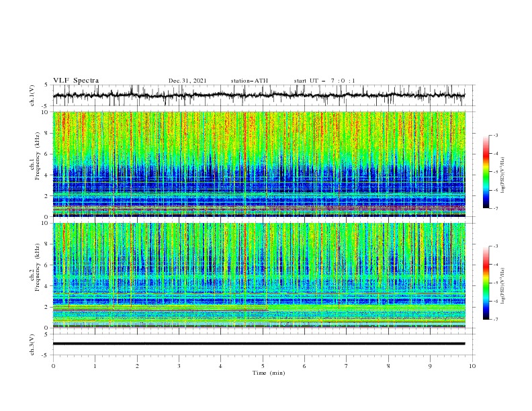Screen dimensions: 532x411
Task: Click the 'VLF Spectra' title text
Action: pos(76,81)
